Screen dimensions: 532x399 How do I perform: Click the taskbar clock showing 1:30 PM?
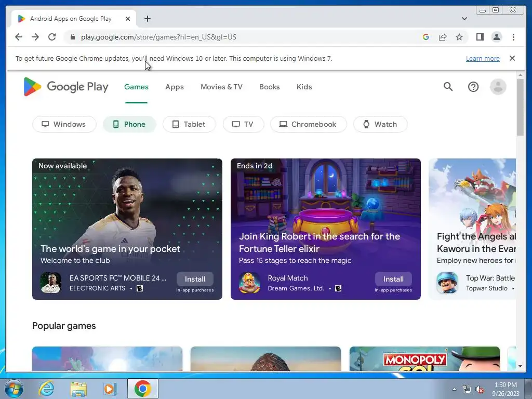(506, 389)
